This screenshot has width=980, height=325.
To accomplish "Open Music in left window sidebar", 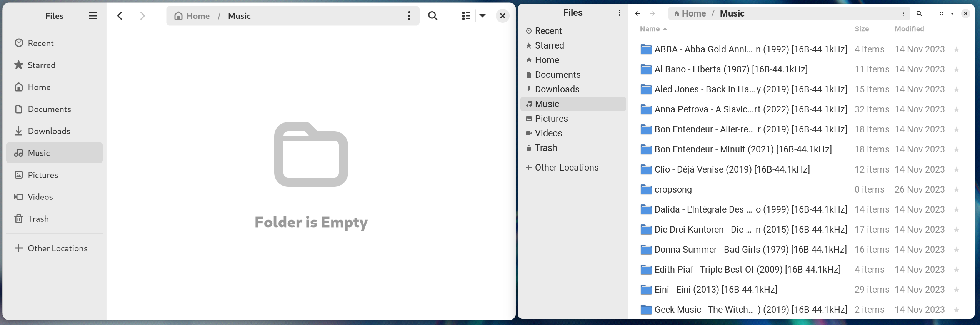I will coord(54,153).
